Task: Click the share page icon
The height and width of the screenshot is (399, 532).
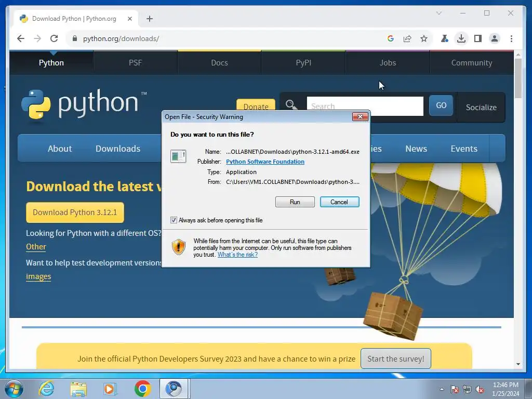Action: (x=407, y=38)
